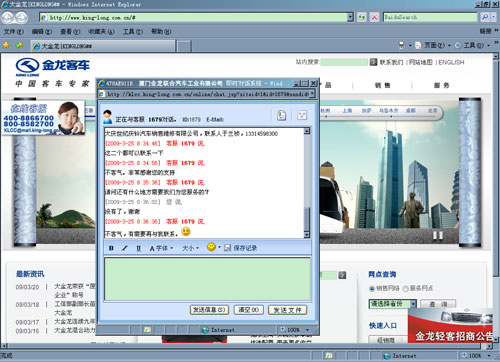Expand the 请选择省份 province dropdown
The width and height of the screenshot is (500, 362).
click(393, 304)
